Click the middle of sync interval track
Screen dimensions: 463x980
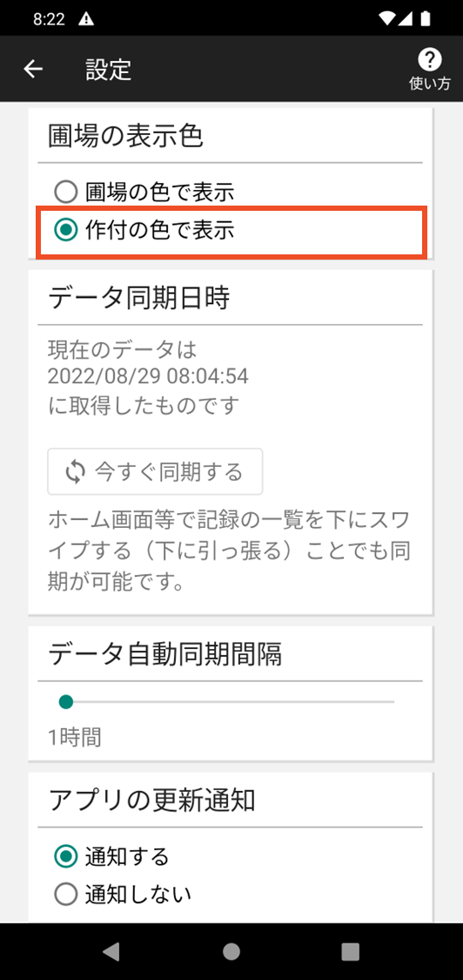230,702
